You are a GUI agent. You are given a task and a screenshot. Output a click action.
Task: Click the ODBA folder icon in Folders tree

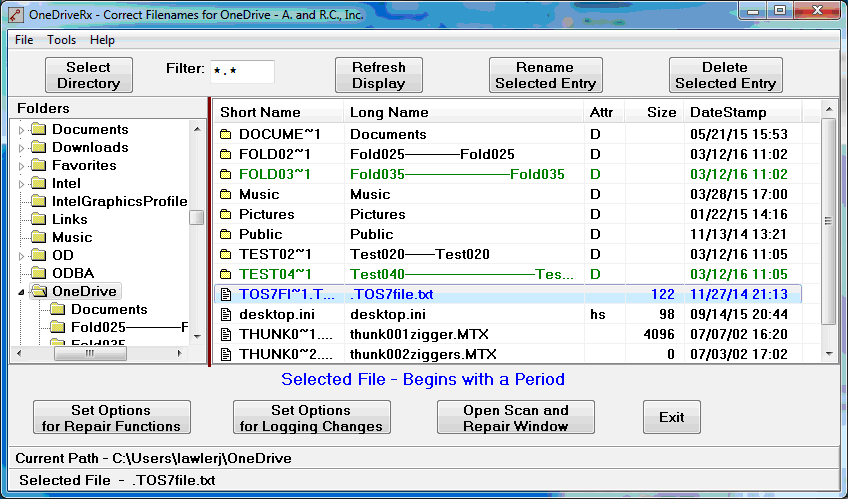pyautogui.click(x=38, y=273)
